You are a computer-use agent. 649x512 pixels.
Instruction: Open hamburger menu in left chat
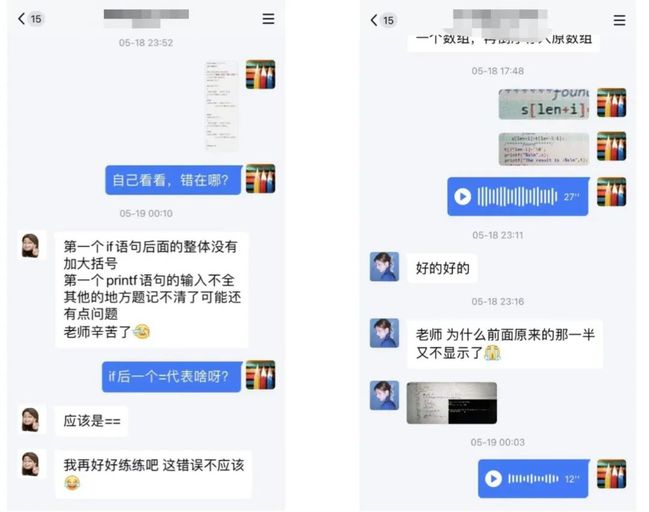tap(268, 19)
